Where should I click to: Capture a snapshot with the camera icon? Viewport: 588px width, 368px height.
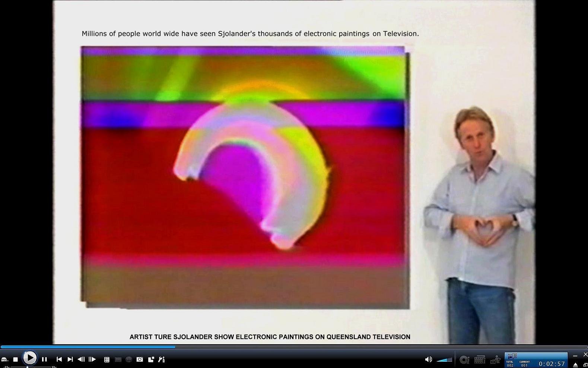click(140, 359)
